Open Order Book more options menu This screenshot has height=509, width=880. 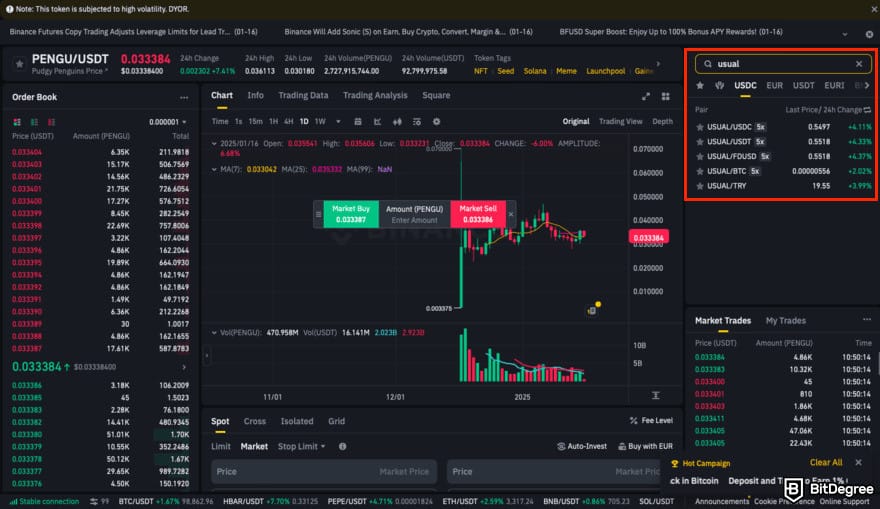coord(184,98)
